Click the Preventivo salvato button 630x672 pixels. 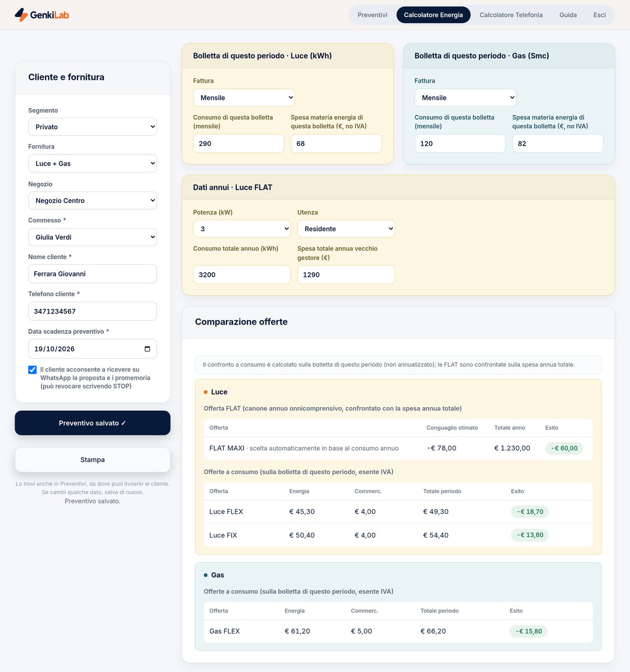[92, 423]
